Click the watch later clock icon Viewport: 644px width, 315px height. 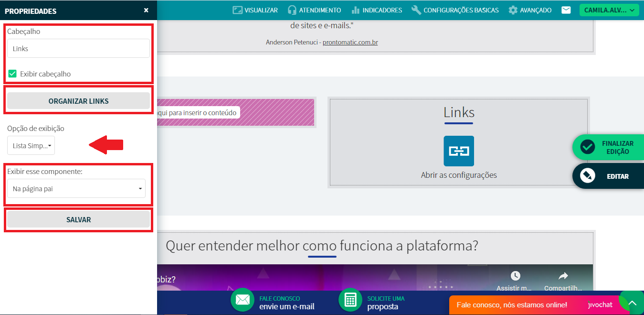515,276
